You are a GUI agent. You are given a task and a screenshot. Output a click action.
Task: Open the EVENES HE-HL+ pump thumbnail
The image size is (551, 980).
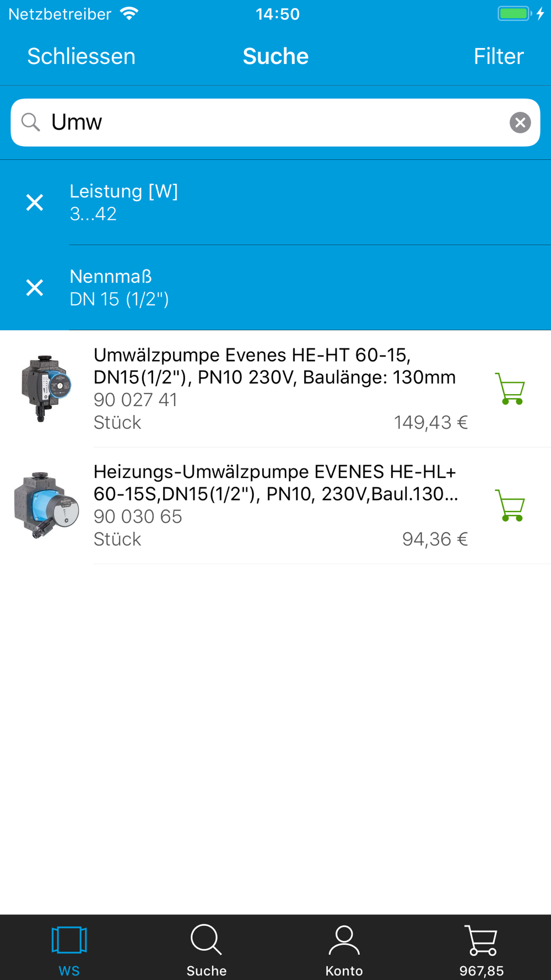[x=46, y=505]
